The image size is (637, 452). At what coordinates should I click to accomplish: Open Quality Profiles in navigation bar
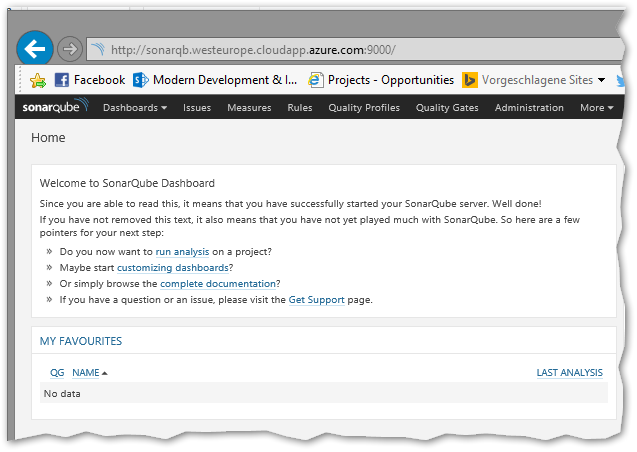point(364,108)
